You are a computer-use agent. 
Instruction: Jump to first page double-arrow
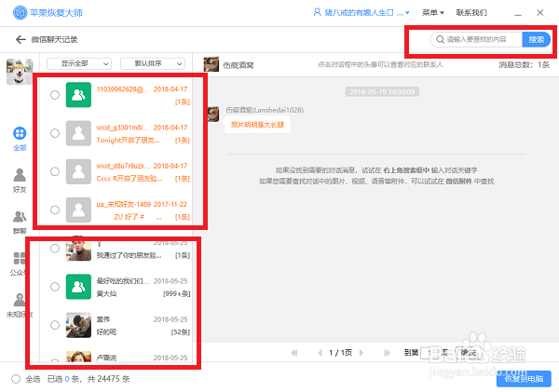294,353
